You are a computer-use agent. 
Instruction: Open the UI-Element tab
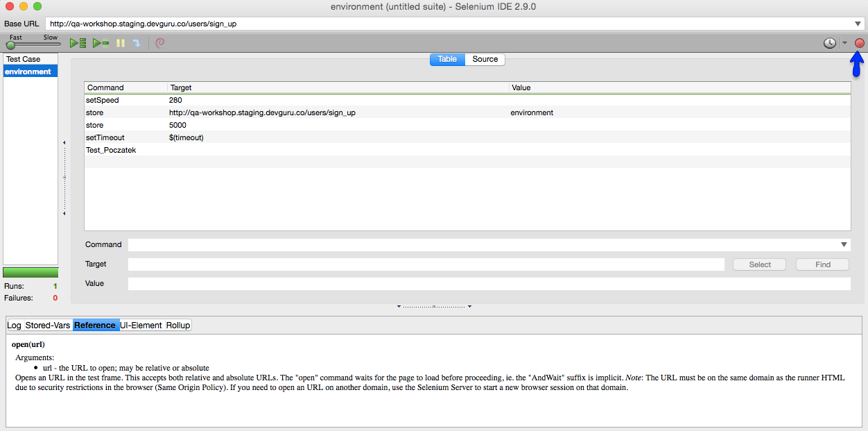[x=141, y=326]
